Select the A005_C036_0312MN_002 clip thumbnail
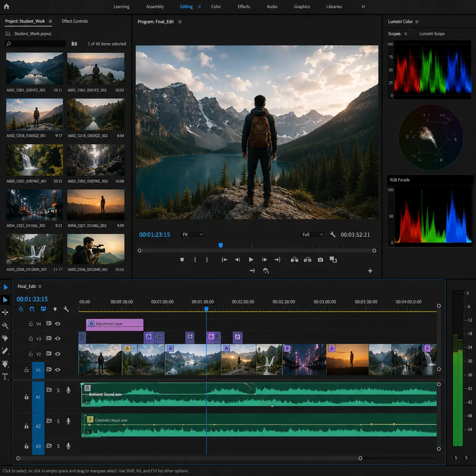The image size is (476, 476). pyautogui.click(x=96, y=249)
